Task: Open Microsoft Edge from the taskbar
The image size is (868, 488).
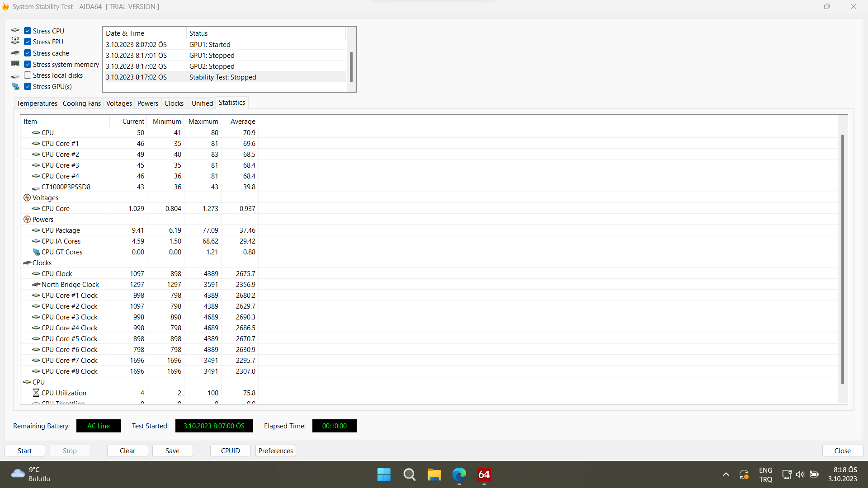Action: [459, 474]
